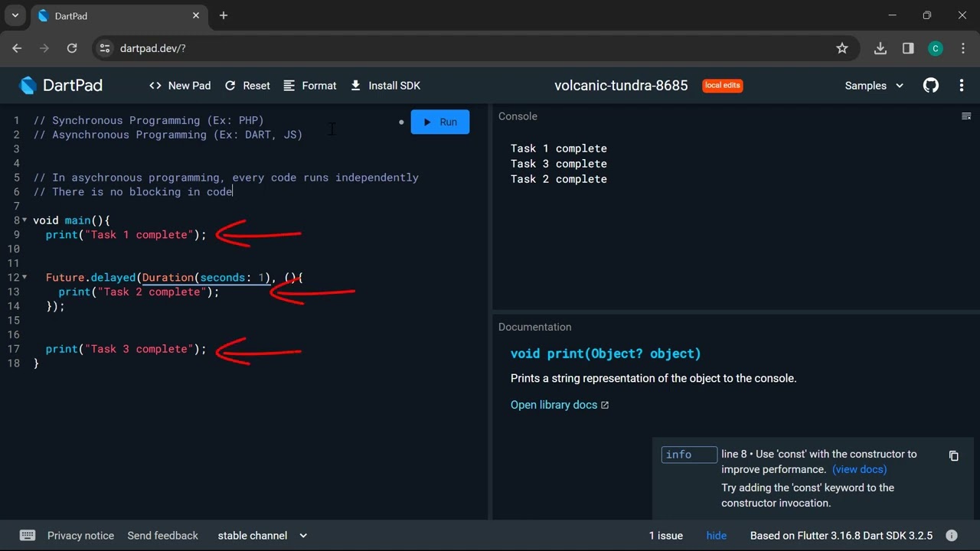980x551 pixels.
Task: Click the DartPad logo icon
Action: coord(28,86)
